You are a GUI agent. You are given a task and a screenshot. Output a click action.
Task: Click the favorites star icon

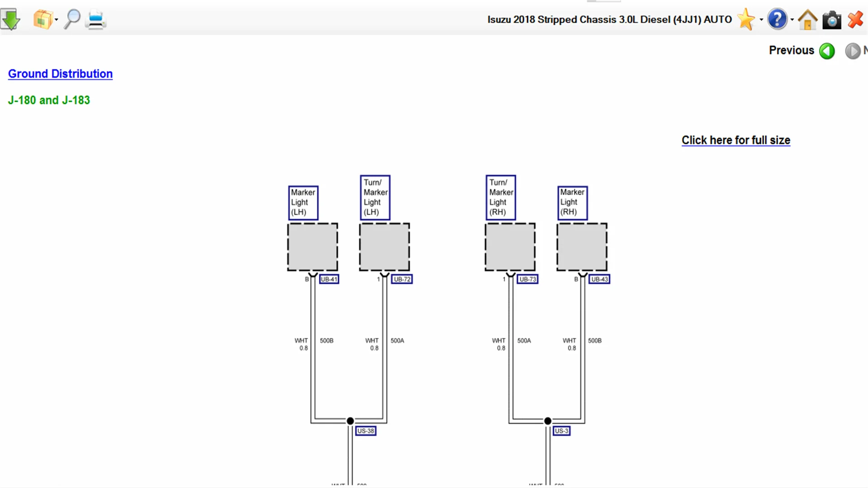[746, 19]
